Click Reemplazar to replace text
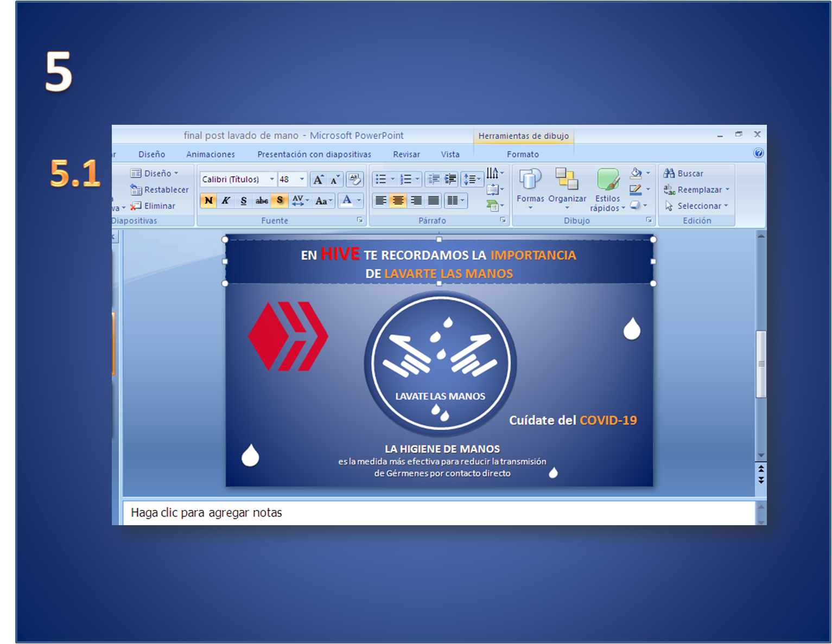Image resolution: width=832 pixels, height=644 pixels. click(696, 190)
